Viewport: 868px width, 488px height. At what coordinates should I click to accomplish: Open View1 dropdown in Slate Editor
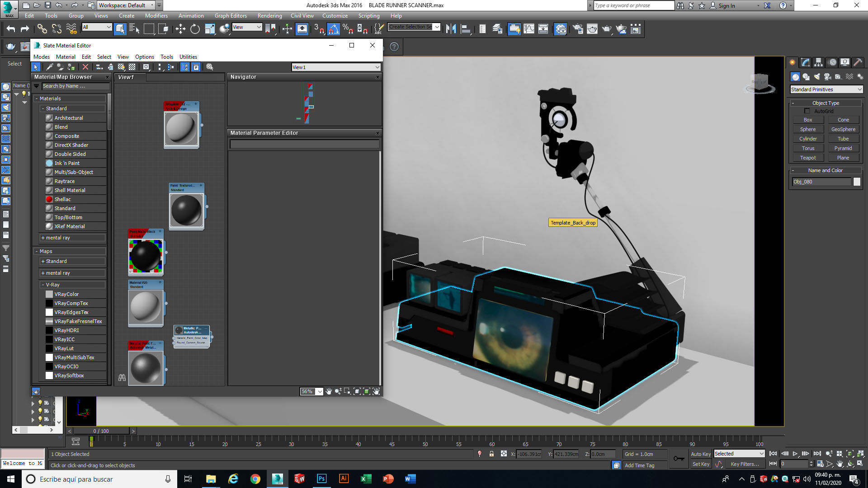tap(336, 67)
